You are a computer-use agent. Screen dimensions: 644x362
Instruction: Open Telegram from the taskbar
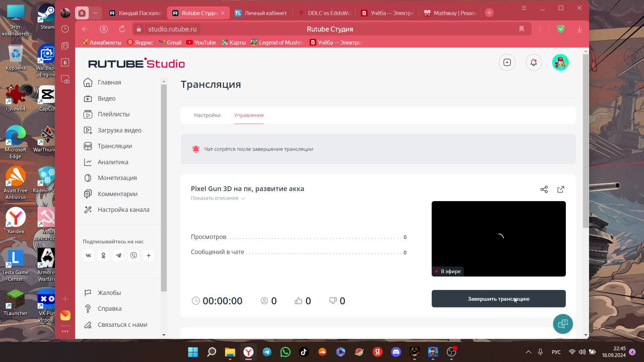(267, 352)
